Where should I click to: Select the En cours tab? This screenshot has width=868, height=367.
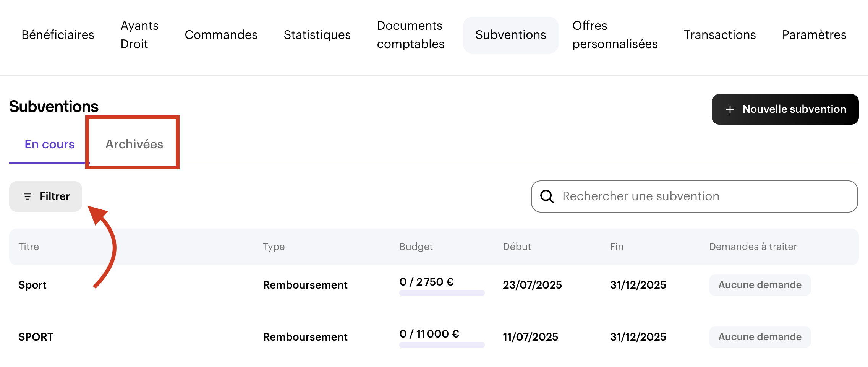pyautogui.click(x=49, y=144)
